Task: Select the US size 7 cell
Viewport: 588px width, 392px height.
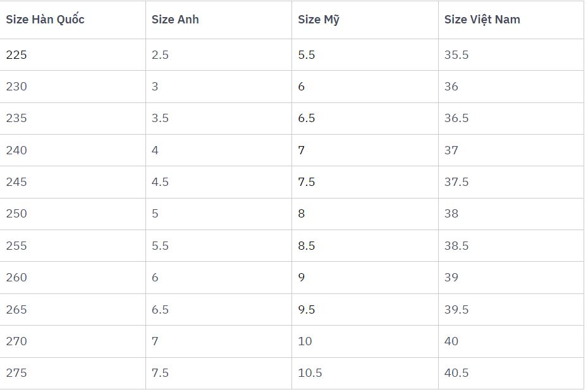Action: [302, 150]
